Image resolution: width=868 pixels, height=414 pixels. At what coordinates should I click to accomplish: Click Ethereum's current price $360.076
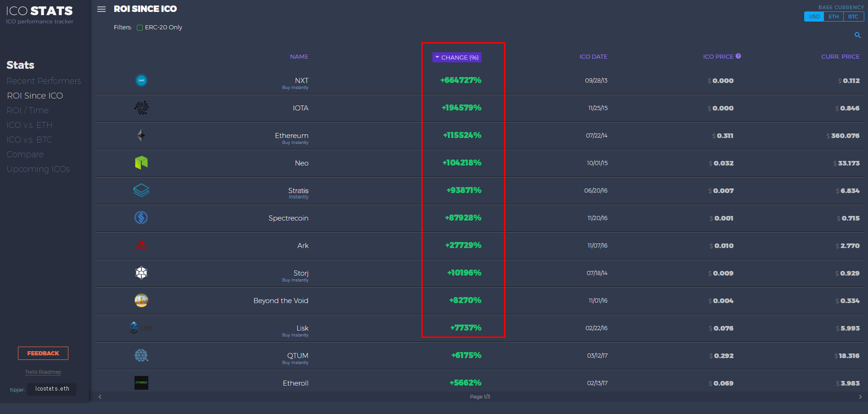point(843,136)
